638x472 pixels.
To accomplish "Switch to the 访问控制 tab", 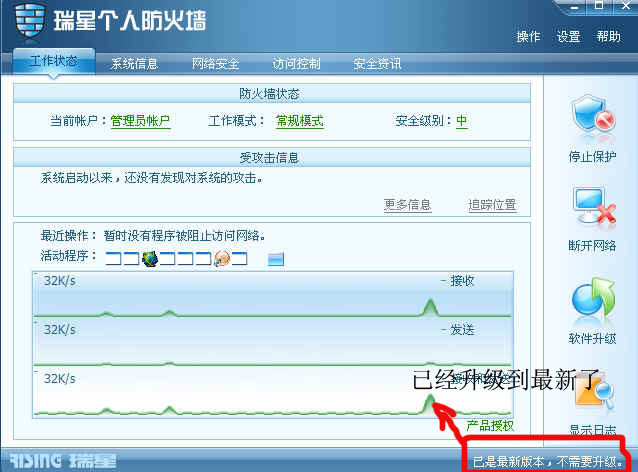I will (x=296, y=64).
